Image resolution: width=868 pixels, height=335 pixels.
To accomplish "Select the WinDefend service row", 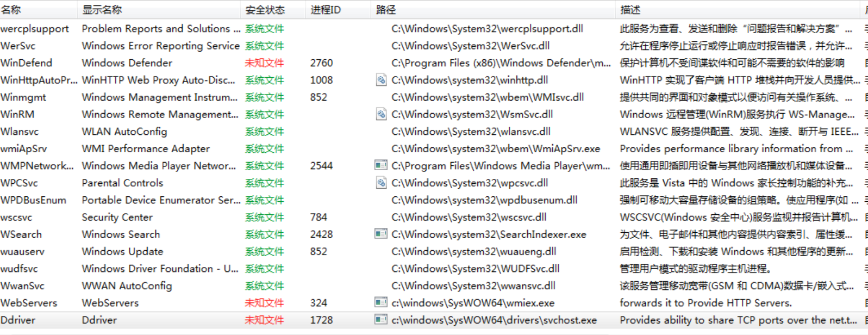I will pyautogui.click(x=26, y=63).
